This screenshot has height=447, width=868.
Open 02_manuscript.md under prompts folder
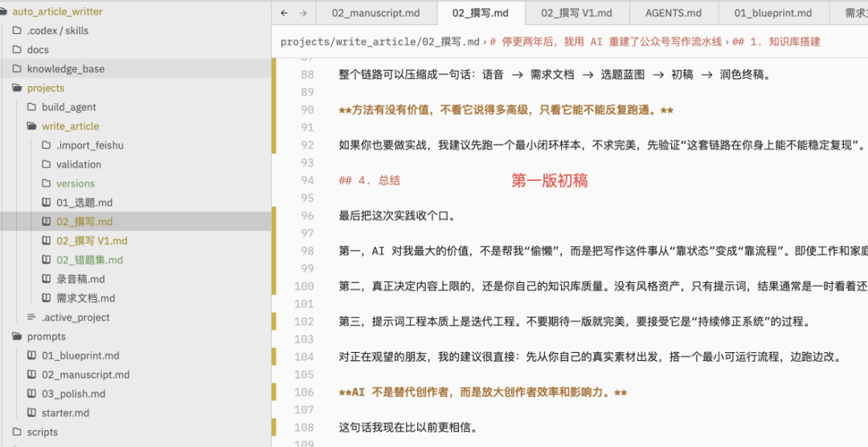pyautogui.click(x=86, y=375)
